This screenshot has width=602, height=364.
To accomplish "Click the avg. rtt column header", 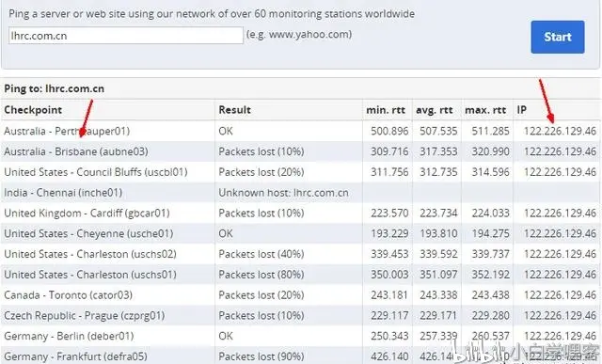I will (x=435, y=110).
